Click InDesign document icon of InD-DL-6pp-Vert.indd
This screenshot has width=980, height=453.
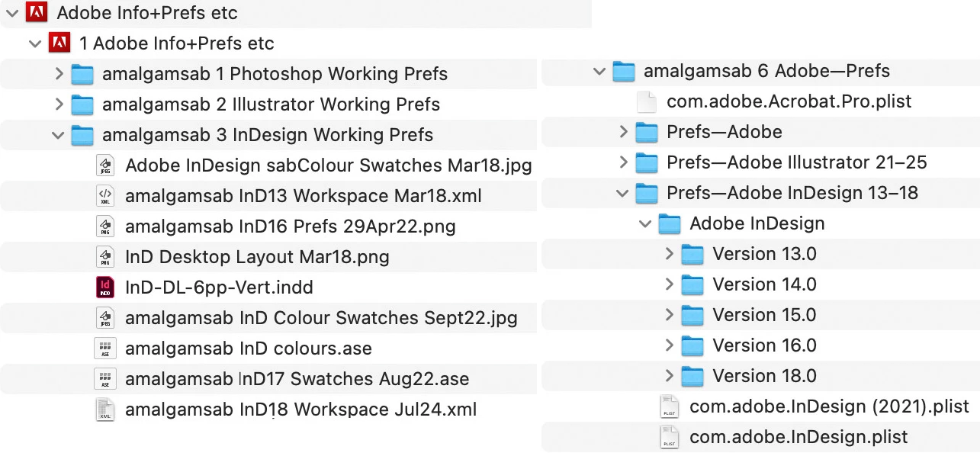[x=105, y=287]
